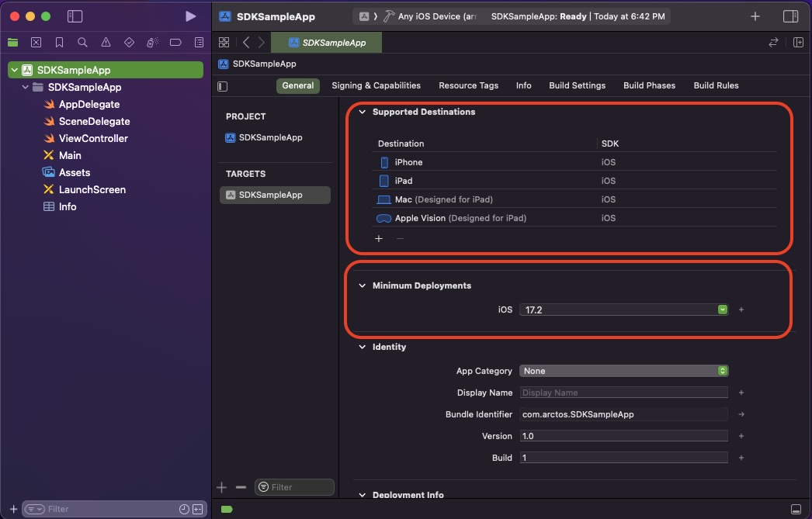Open the Build Settings tab
This screenshot has height=519, width=812.
pyautogui.click(x=577, y=85)
